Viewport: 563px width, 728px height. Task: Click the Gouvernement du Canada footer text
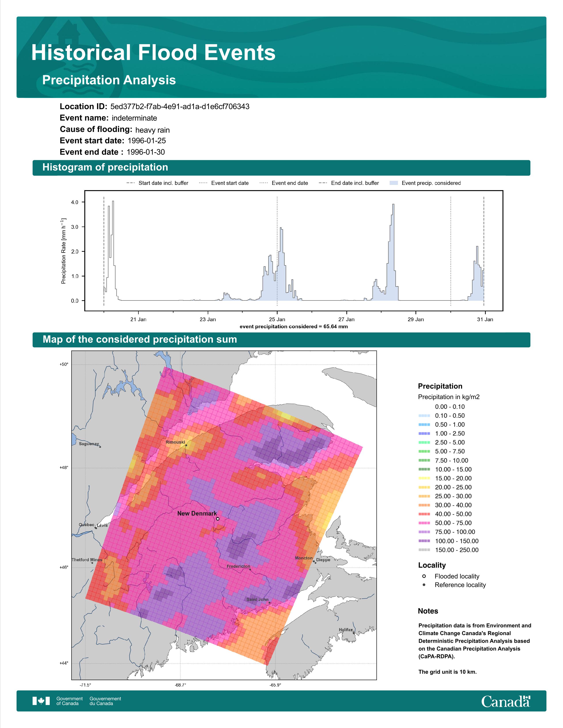tap(105, 701)
